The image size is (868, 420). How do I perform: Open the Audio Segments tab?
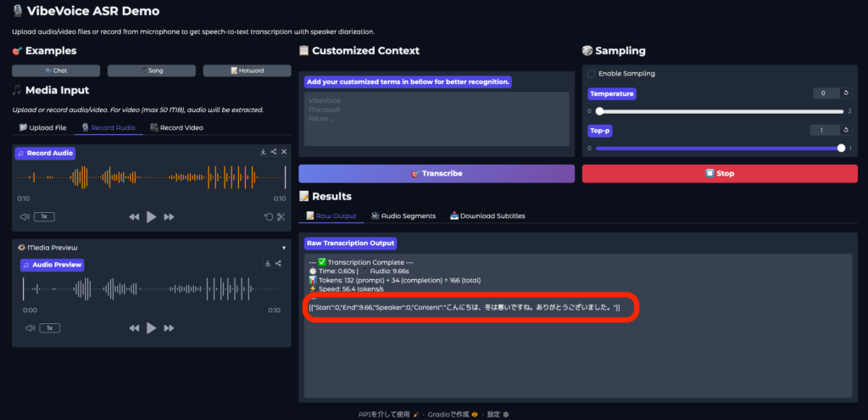(x=403, y=216)
